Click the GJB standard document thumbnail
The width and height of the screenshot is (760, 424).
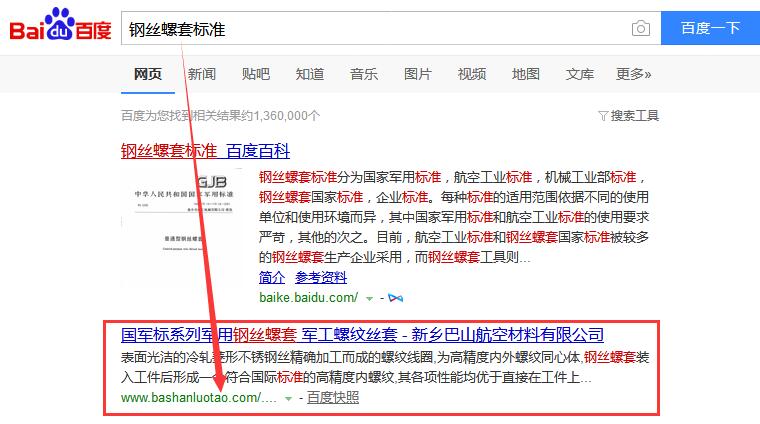181,229
